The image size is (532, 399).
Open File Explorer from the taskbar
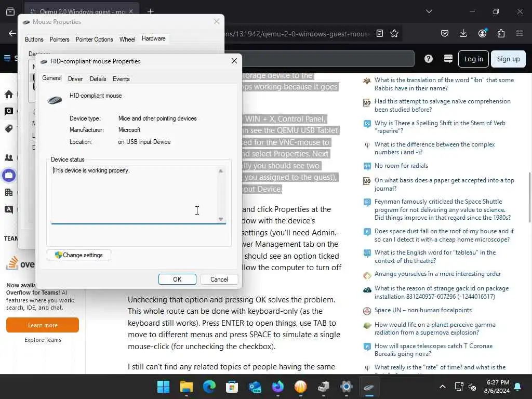(187, 387)
